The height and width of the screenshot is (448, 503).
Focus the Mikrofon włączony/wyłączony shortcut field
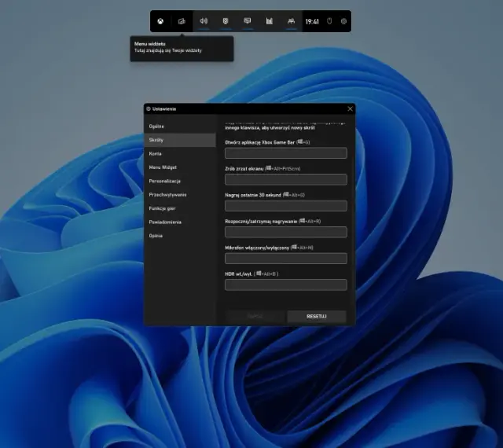[x=286, y=259]
